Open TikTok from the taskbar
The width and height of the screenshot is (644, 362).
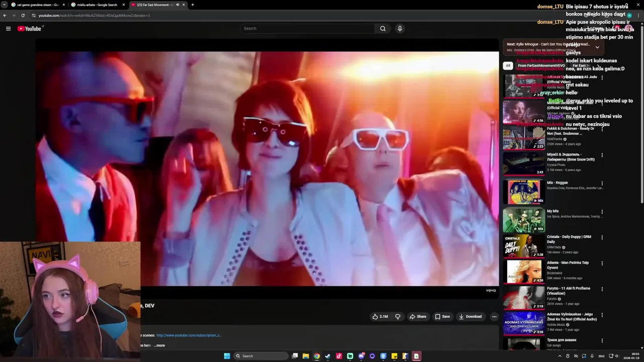click(x=339, y=356)
